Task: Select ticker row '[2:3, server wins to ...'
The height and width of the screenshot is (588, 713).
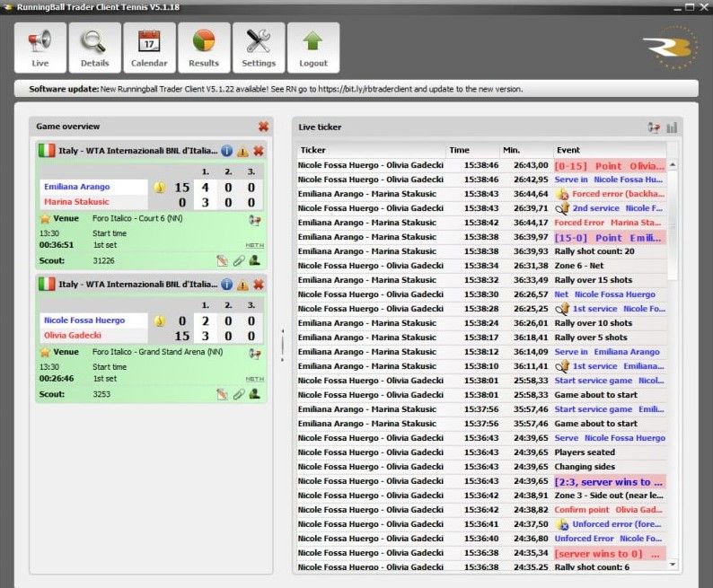Action: click(481, 481)
